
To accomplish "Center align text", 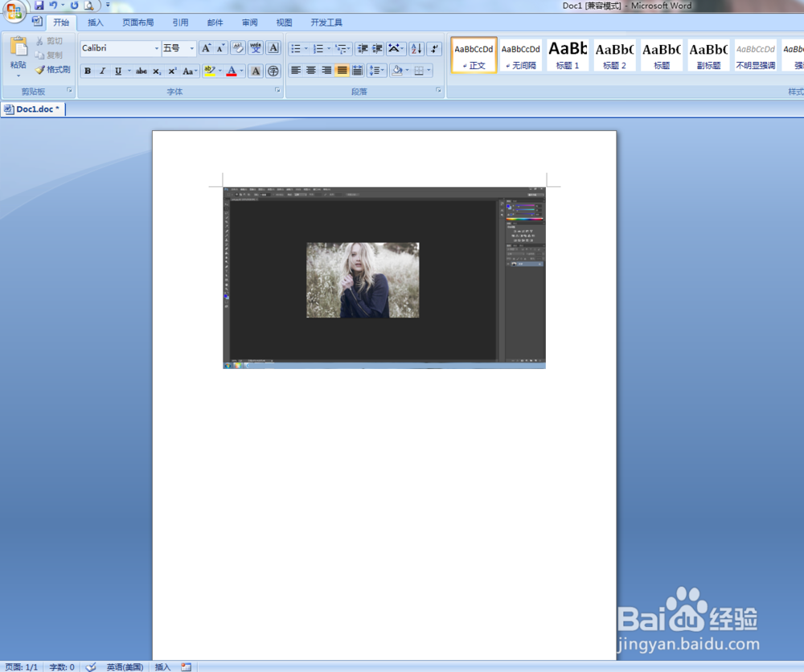I will click(x=311, y=71).
